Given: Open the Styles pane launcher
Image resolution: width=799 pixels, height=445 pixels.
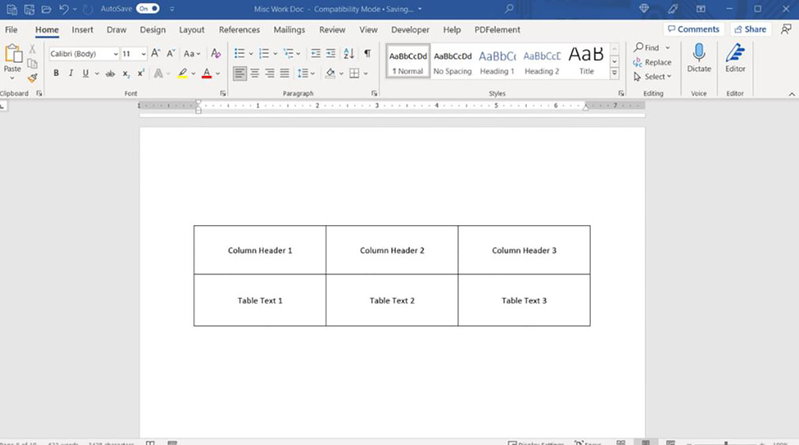Looking at the screenshot, I should coord(621,93).
